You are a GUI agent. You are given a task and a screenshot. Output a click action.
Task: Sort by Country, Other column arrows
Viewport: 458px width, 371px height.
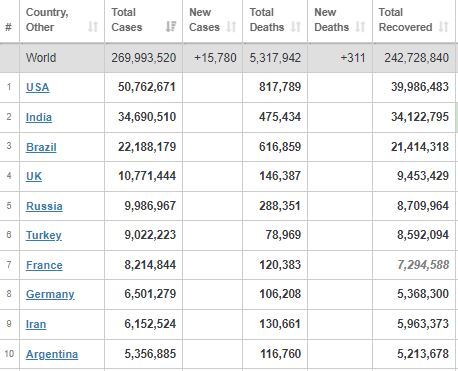pyautogui.click(x=93, y=27)
